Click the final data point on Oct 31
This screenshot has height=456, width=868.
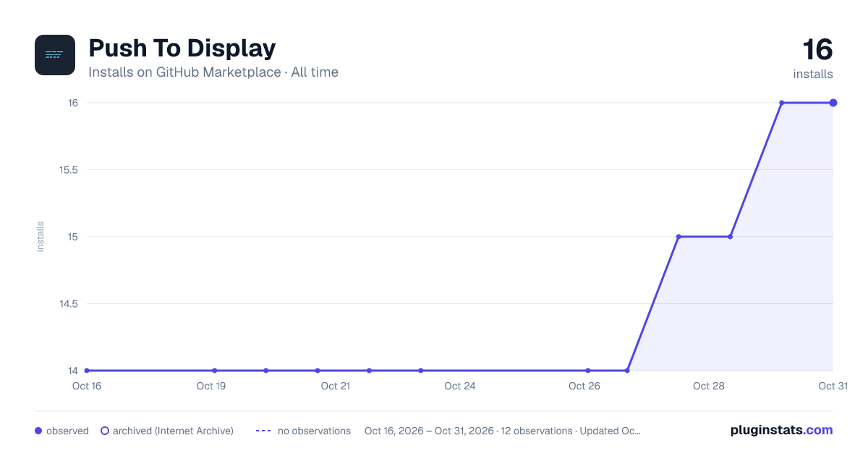pyautogui.click(x=833, y=103)
